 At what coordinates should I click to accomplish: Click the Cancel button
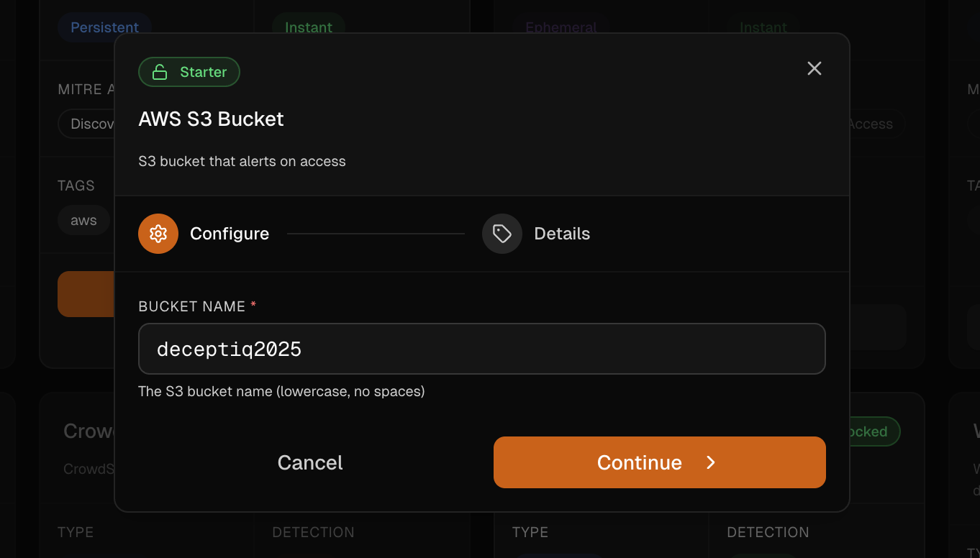click(309, 462)
